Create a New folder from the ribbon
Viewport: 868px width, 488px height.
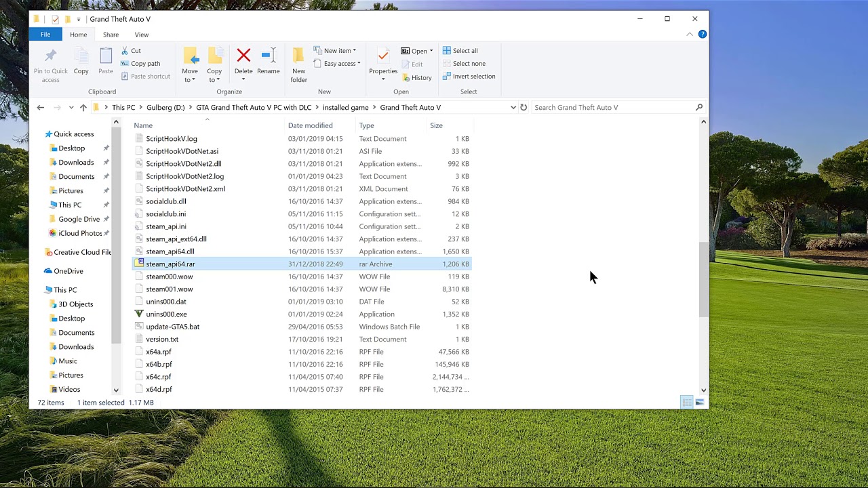[298, 65]
